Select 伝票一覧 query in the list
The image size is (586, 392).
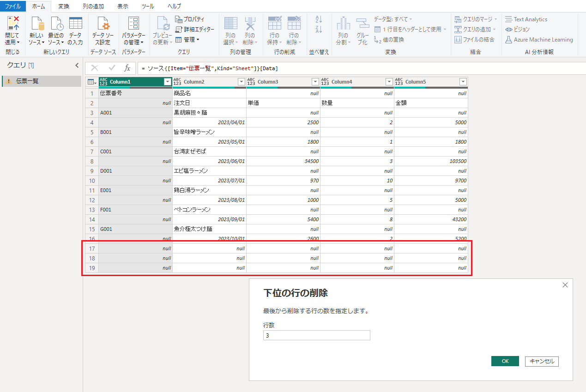click(x=28, y=81)
